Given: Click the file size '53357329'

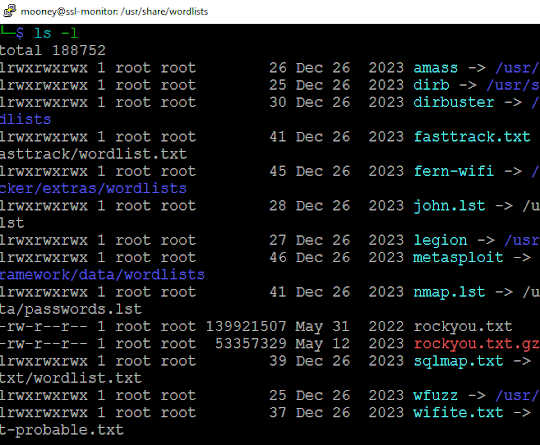Looking at the screenshot, I should tap(250, 343).
